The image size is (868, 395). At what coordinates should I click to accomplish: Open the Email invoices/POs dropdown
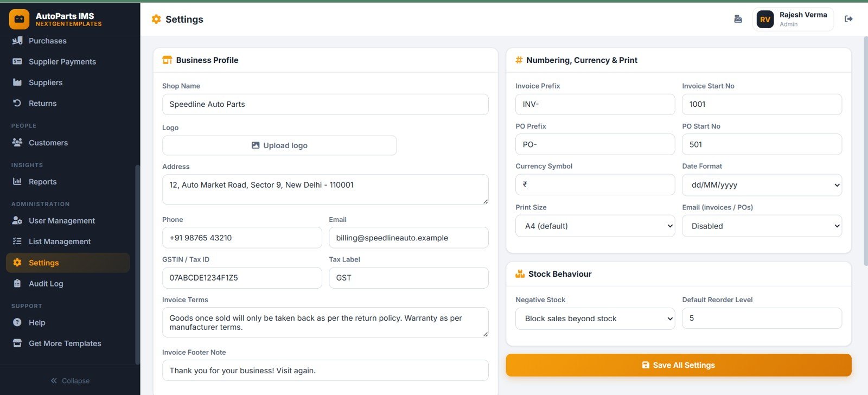[x=762, y=226]
